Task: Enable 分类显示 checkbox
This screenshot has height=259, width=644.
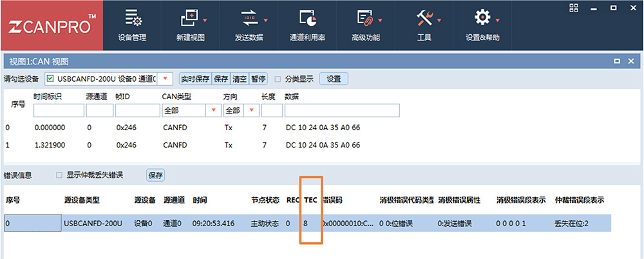Action: coord(278,79)
